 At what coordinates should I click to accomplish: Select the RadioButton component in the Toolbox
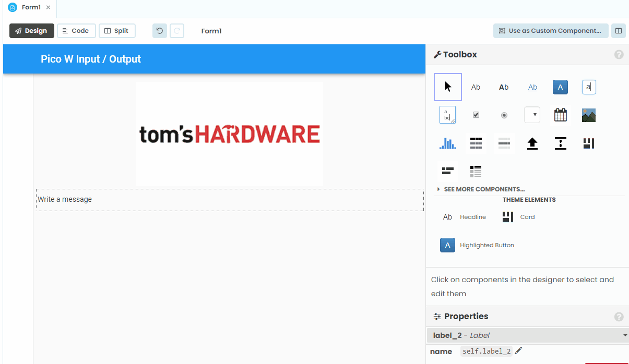[x=504, y=115]
